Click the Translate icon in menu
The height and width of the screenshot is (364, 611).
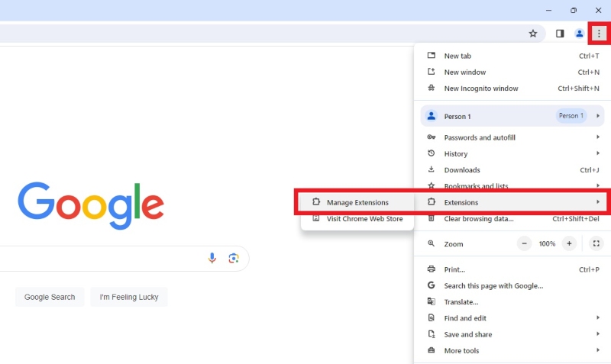(x=431, y=301)
